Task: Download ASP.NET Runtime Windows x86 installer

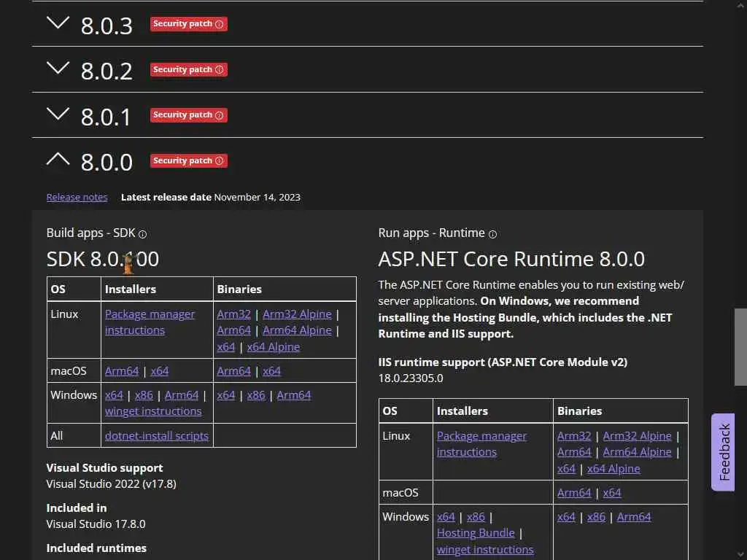Action: (x=476, y=517)
